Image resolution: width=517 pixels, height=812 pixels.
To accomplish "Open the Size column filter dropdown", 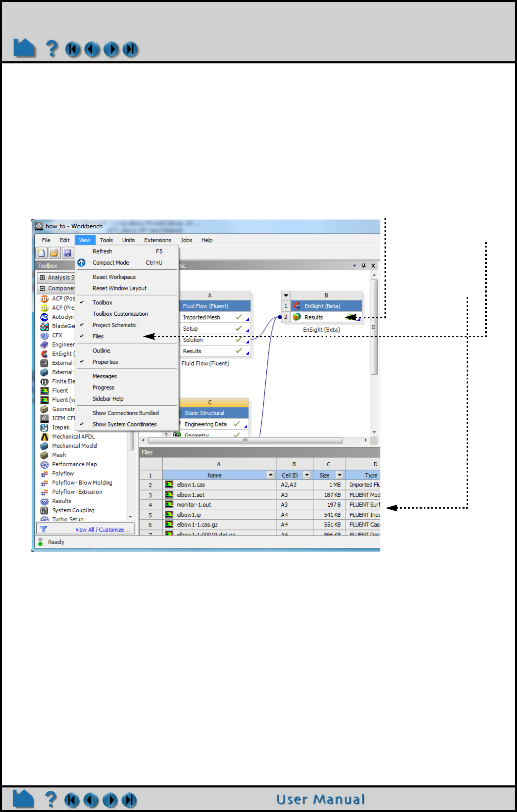I will pyautogui.click(x=340, y=475).
